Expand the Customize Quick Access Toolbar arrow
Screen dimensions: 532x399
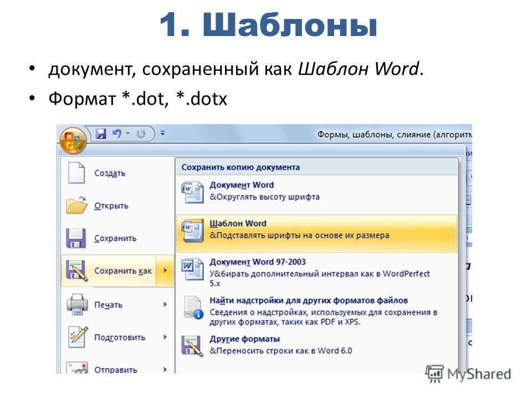tap(163, 133)
